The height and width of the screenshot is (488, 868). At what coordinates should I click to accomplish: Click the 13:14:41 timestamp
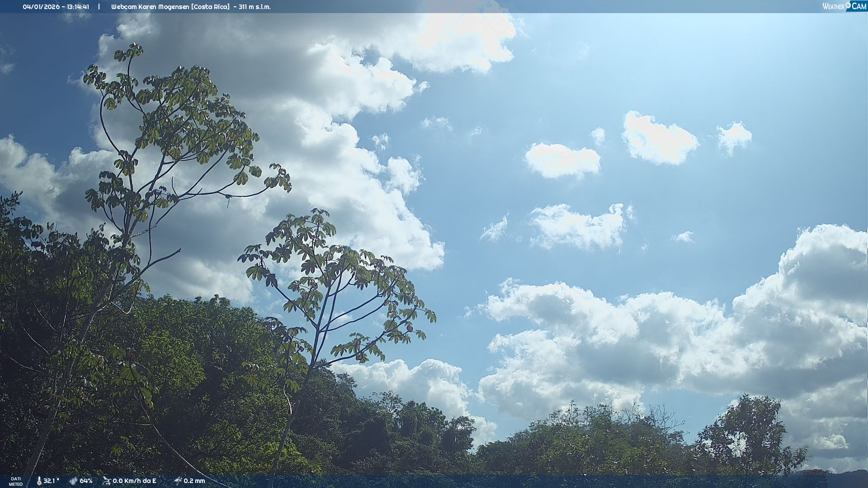(x=78, y=7)
